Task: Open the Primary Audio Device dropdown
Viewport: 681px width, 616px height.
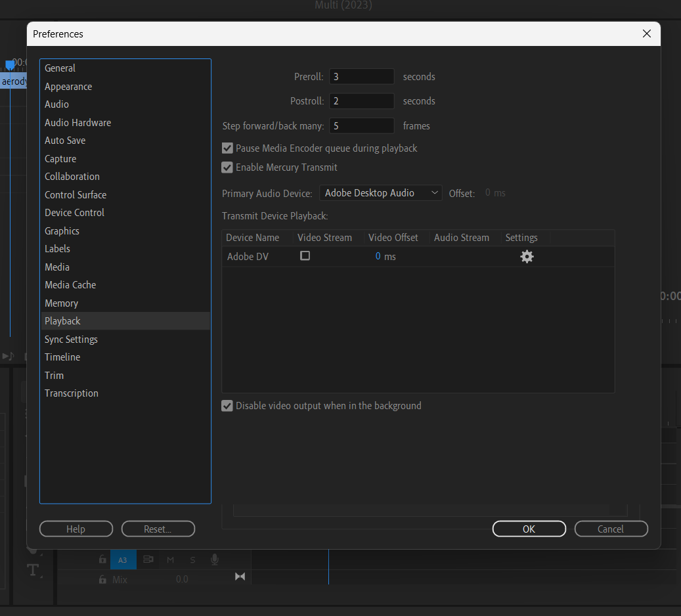Action: [x=380, y=193]
